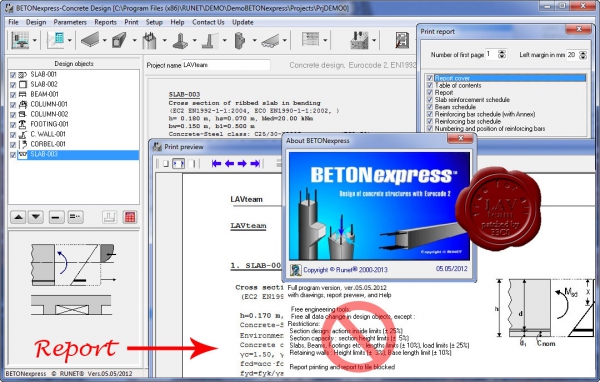Uncheck Report cover in Print report
Viewport: 600px width, 382px height.
[430, 78]
